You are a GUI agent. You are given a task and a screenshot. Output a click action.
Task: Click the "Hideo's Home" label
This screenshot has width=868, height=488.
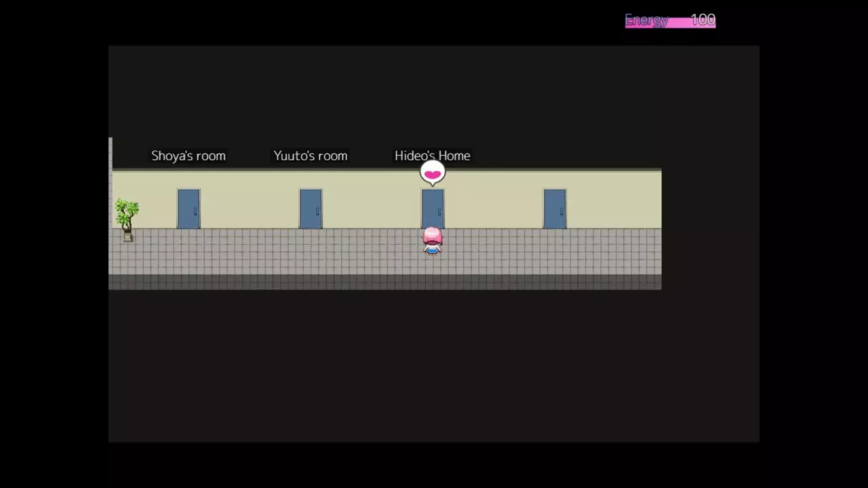click(x=432, y=156)
